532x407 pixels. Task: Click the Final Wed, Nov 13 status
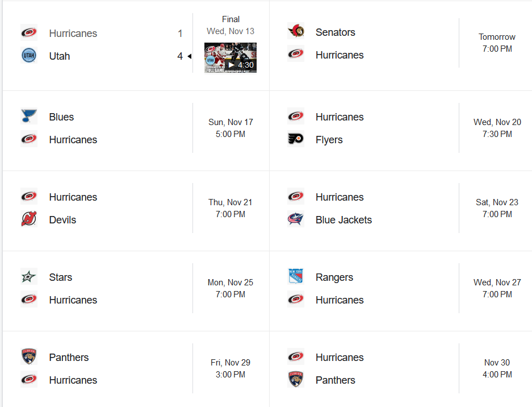coord(231,26)
